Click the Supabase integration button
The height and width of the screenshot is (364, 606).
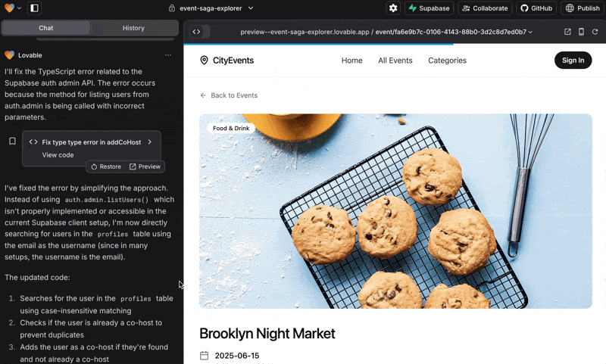[429, 8]
